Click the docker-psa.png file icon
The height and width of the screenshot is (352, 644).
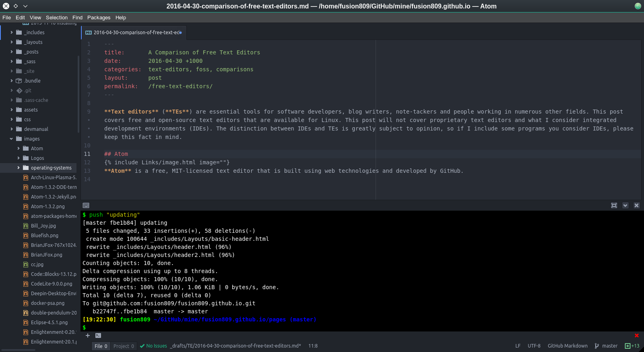coord(26,303)
